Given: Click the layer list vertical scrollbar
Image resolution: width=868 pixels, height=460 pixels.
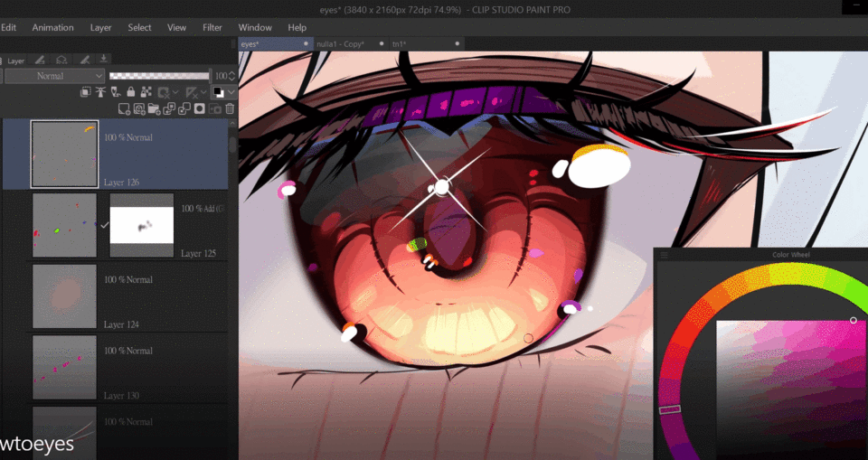Looking at the screenshot, I should point(233,145).
